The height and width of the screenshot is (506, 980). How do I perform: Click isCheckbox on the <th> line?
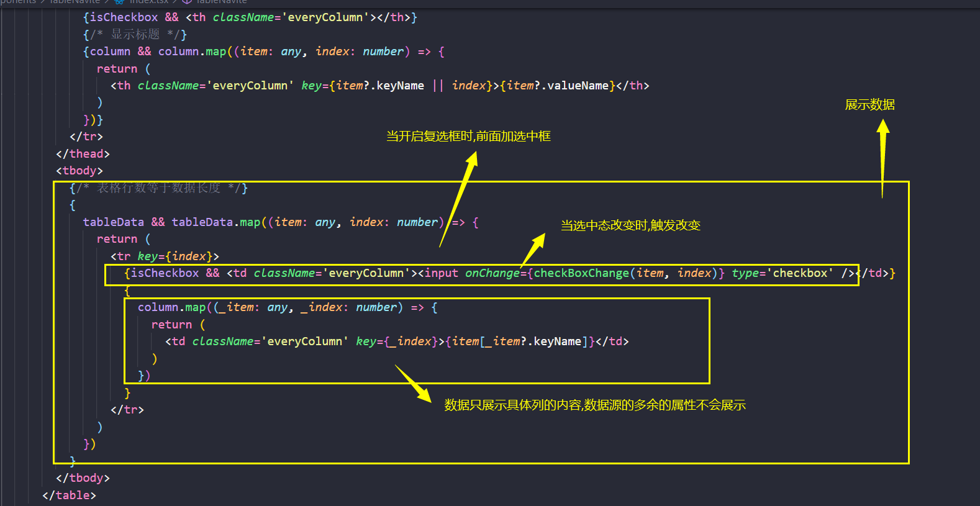(x=124, y=17)
